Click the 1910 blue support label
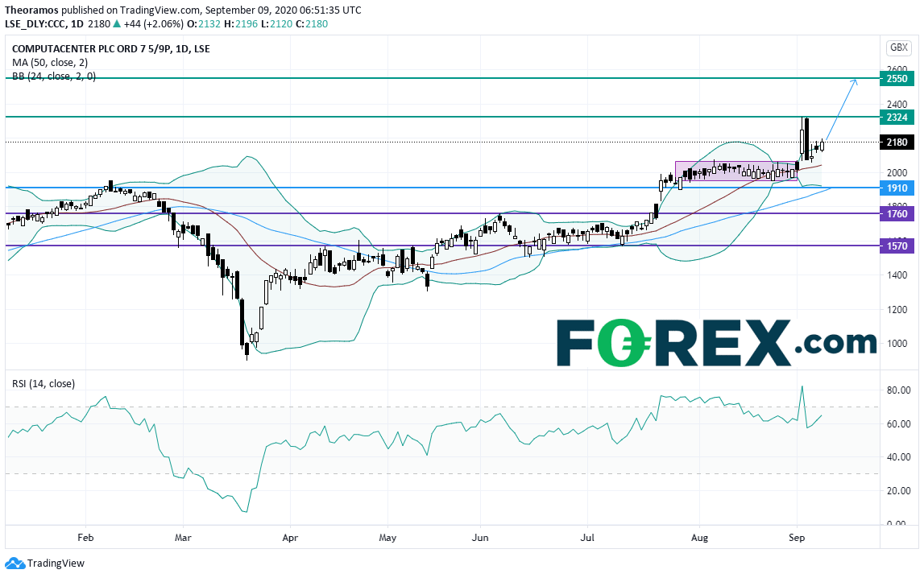This screenshot has height=578, width=924. click(x=897, y=188)
